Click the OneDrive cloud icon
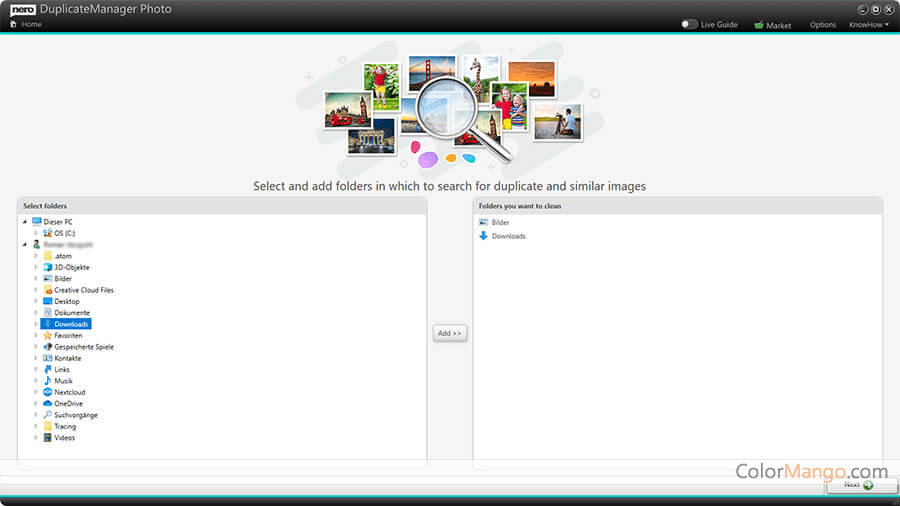The width and height of the screenshot is (900, 506). coord(48,404)
